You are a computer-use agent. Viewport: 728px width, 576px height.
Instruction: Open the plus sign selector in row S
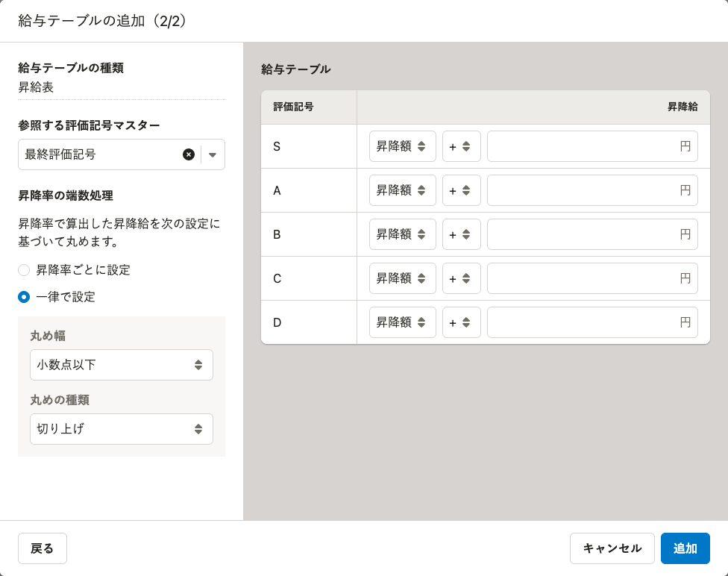pos(461,146)
